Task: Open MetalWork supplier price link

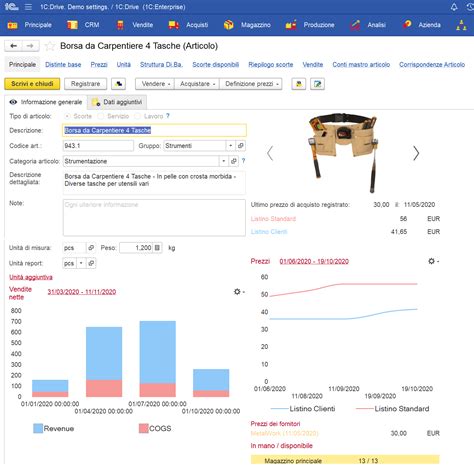Action: click(x=284, y=433)
